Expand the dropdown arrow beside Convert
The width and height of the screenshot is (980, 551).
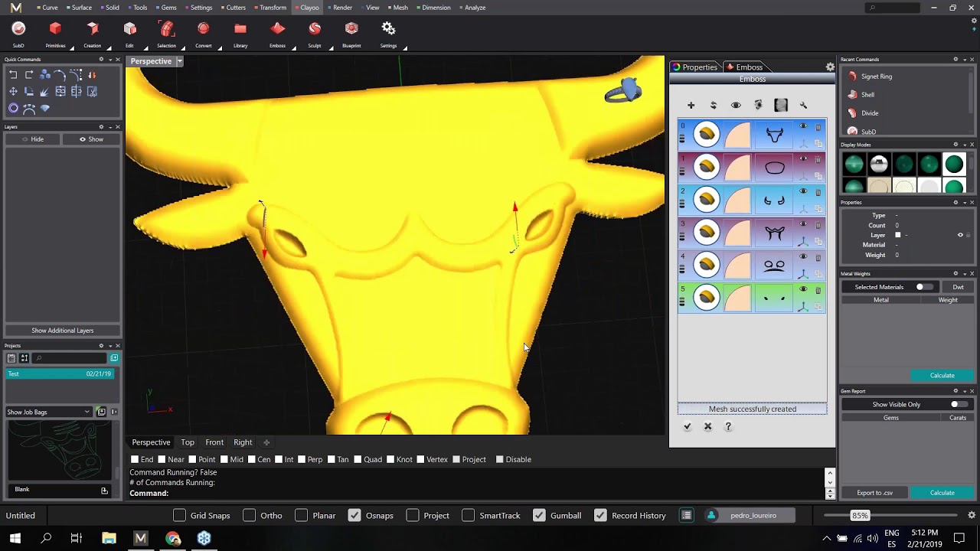click(220, 47)
